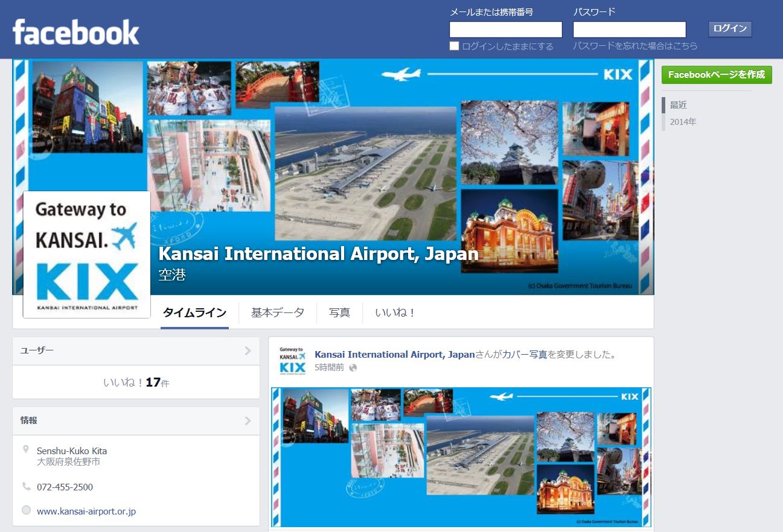Open the forgot password link
Viewport: 783px width, 532px height.
(635, 46)
